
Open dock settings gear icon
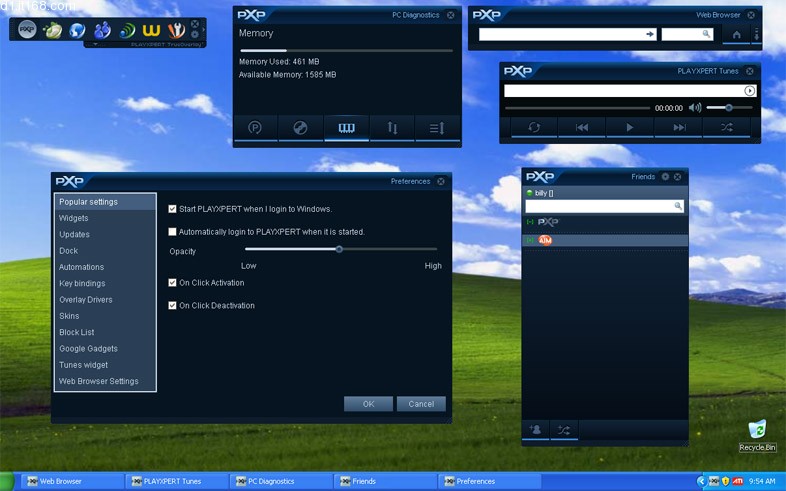click(195, 34)
